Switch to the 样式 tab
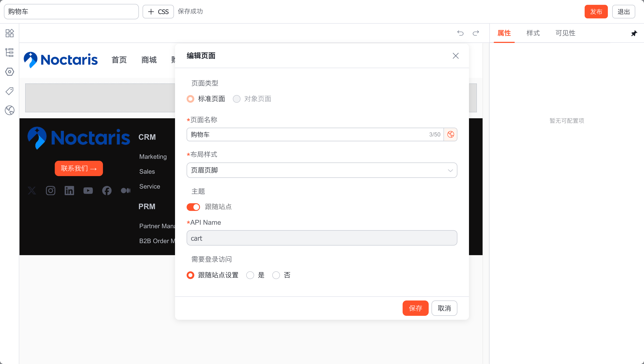644x364 pixels. (533, 33)
